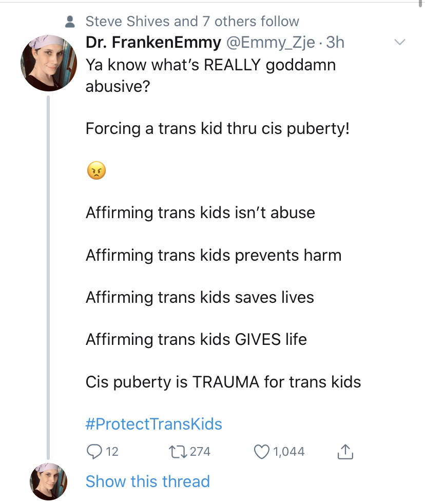Visit the @Emmy_Zje handle
Viewport: 425px width, 504px height.
tap(271, 43)
